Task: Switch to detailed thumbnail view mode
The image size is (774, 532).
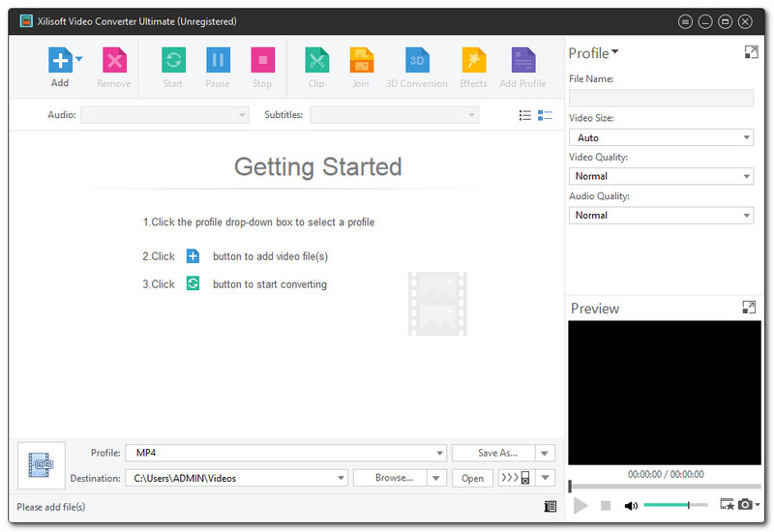Action: pos(546,115)
